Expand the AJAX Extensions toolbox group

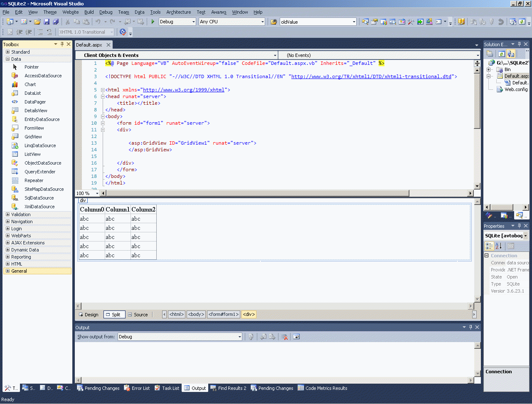tap(7, 243)
